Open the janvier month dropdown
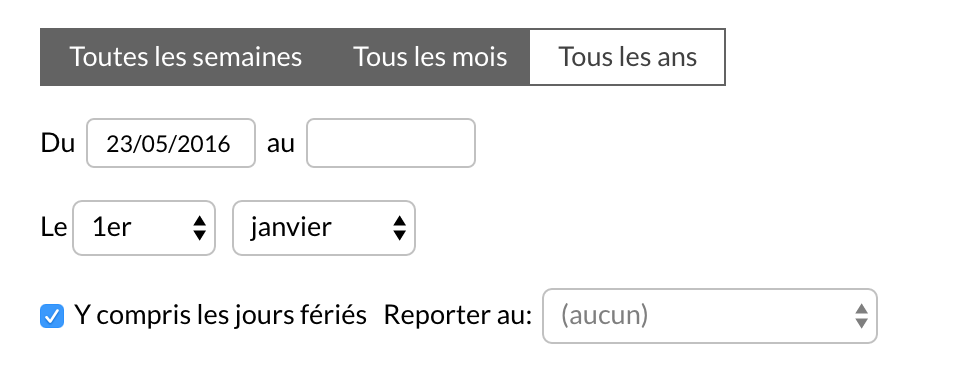 (323, 227)
